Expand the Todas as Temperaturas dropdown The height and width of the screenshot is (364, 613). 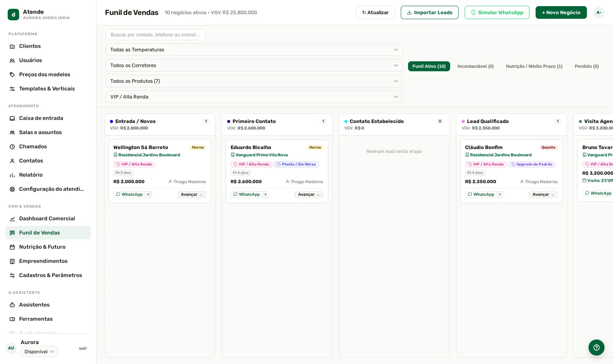coord(254,50)
